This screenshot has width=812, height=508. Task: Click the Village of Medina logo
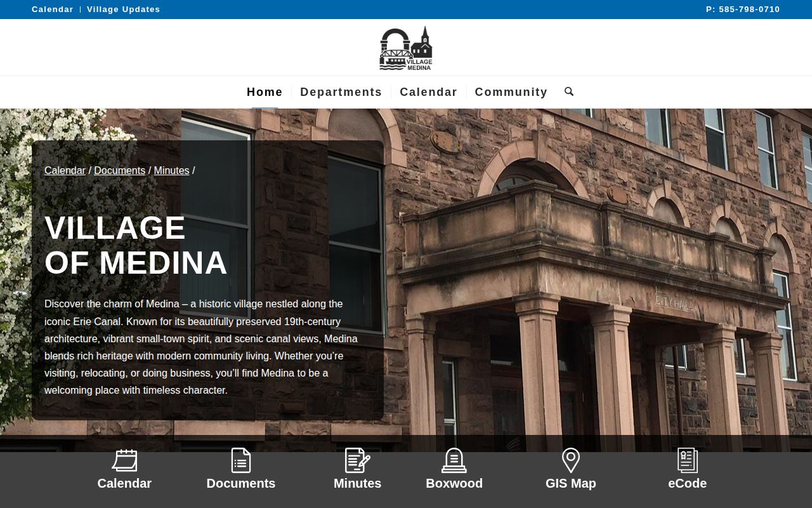[x=406, y=48]
